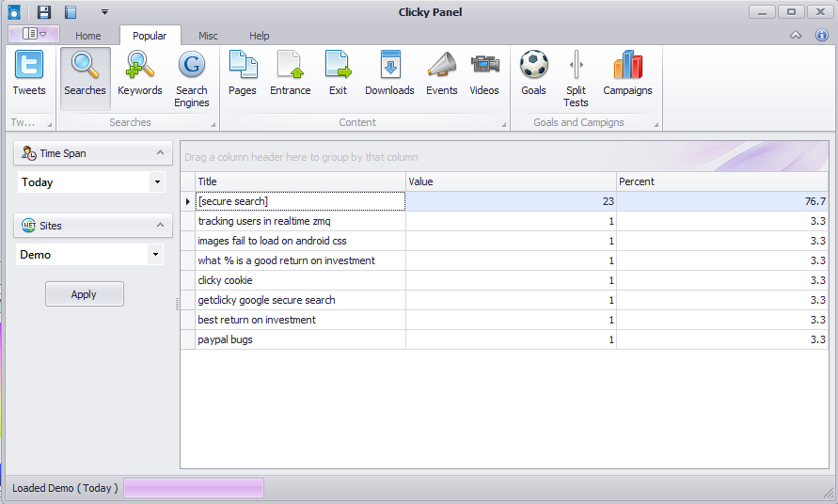Open the Today time span dropdown

point(157,182)
